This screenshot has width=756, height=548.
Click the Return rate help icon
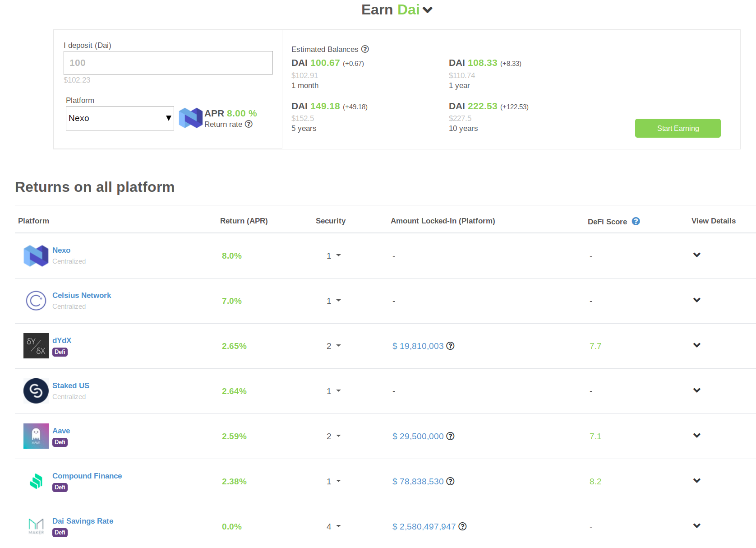point(249,124)
